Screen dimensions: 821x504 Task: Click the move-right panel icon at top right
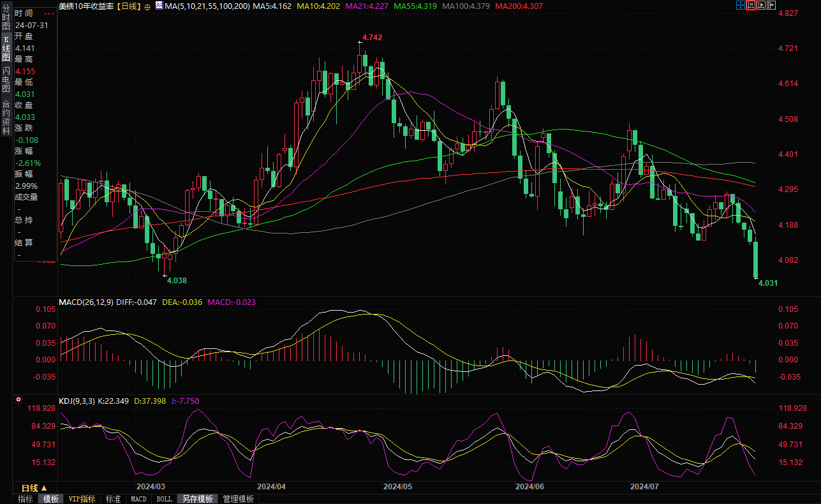click(x=771, y=5)
